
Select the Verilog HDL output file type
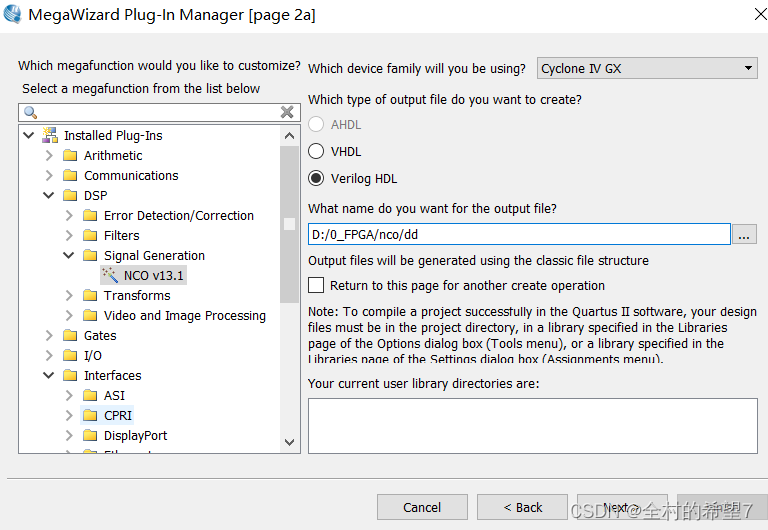(x=316, y=178)
